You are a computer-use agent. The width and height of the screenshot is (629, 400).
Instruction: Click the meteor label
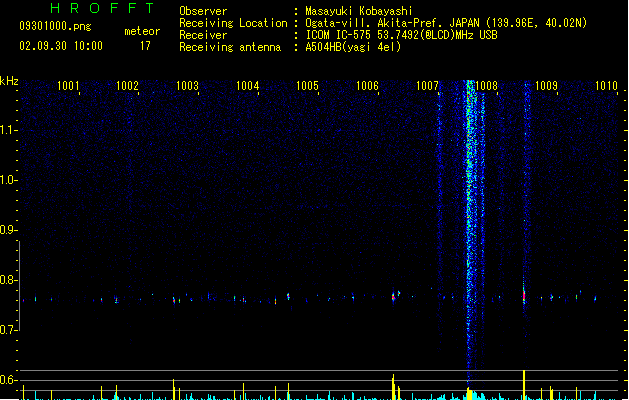tap(142, 31)
